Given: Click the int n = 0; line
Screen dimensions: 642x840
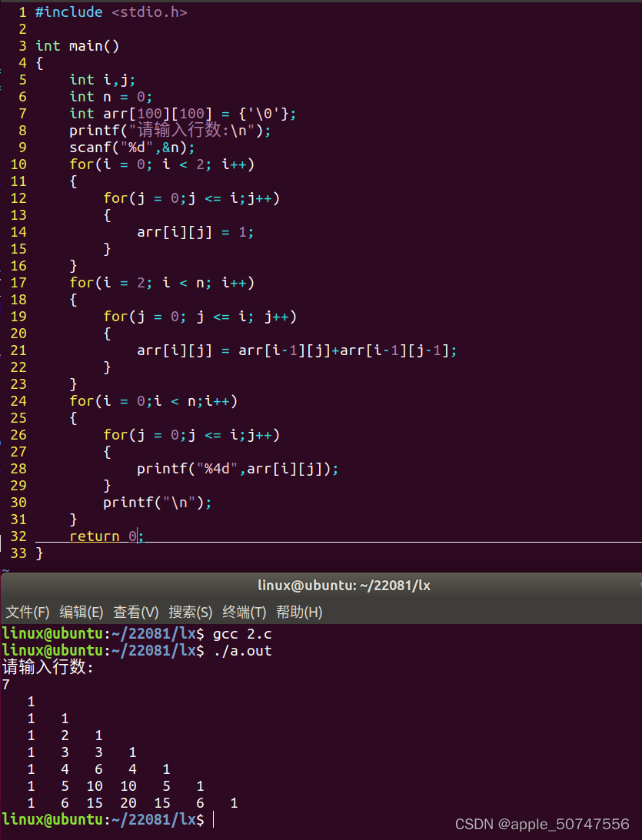Looking at the screenshot, I should (111, 96).
